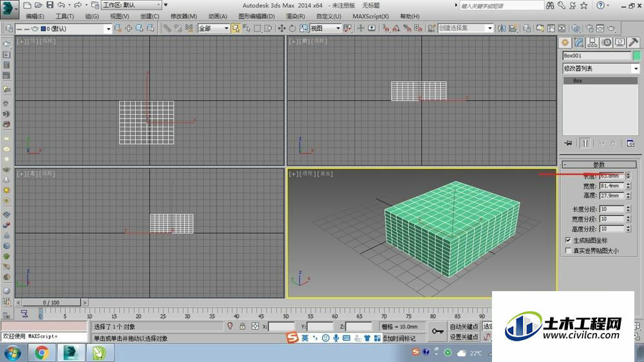Collapse the 参数 rollout
The height and width of the screenshot is (362, 644).
(x=599, y=164)
